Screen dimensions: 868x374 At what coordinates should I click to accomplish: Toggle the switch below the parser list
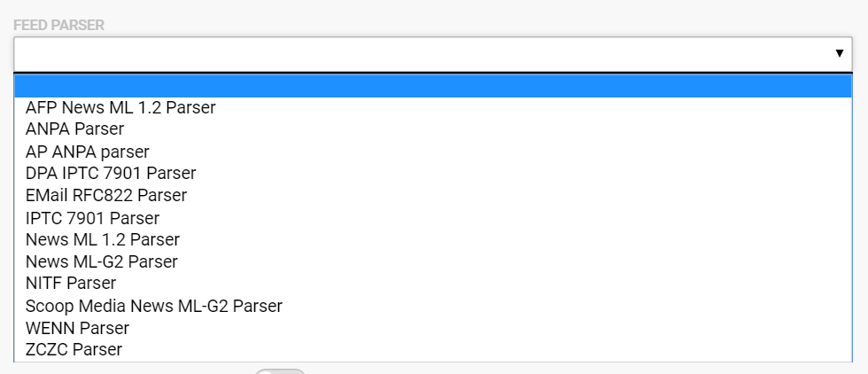280,370
